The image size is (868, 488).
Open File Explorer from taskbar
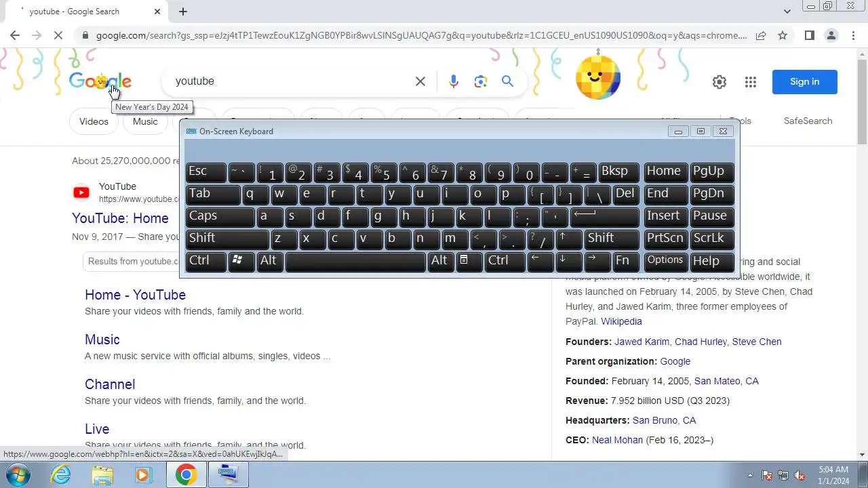102,475
